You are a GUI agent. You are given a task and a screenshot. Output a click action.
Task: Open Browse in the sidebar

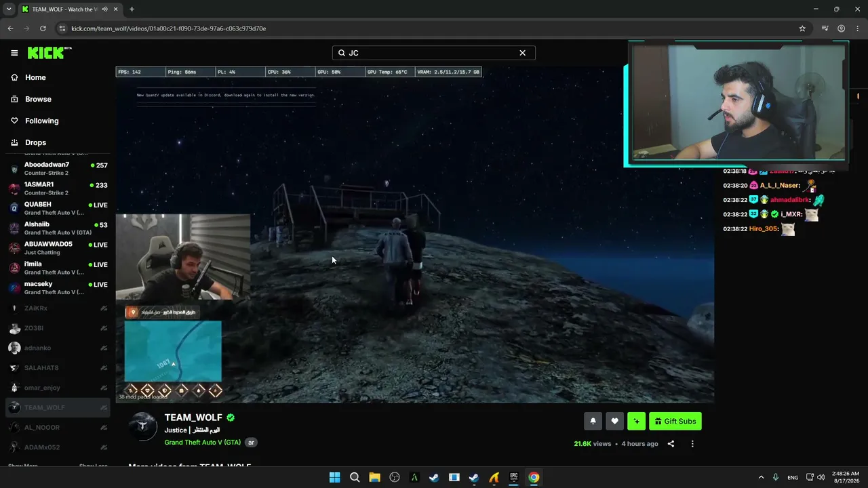(38, 99)
